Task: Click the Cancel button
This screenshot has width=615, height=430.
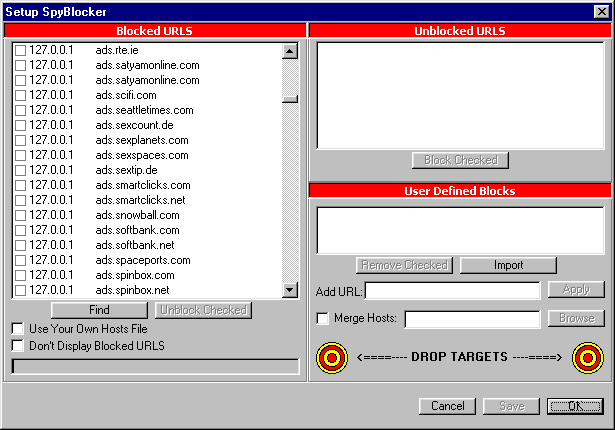Action: pyautogui.click(x=448, y=406)
